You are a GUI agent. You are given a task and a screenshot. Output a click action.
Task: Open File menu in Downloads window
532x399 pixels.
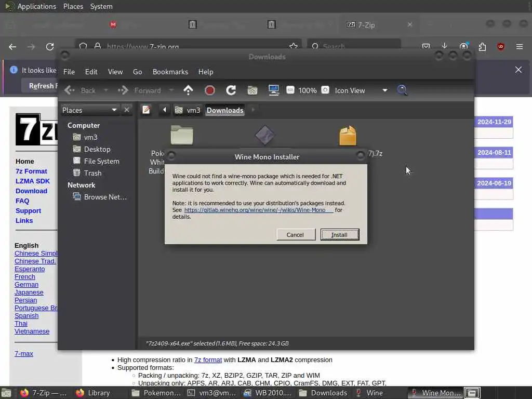(69, 72)
